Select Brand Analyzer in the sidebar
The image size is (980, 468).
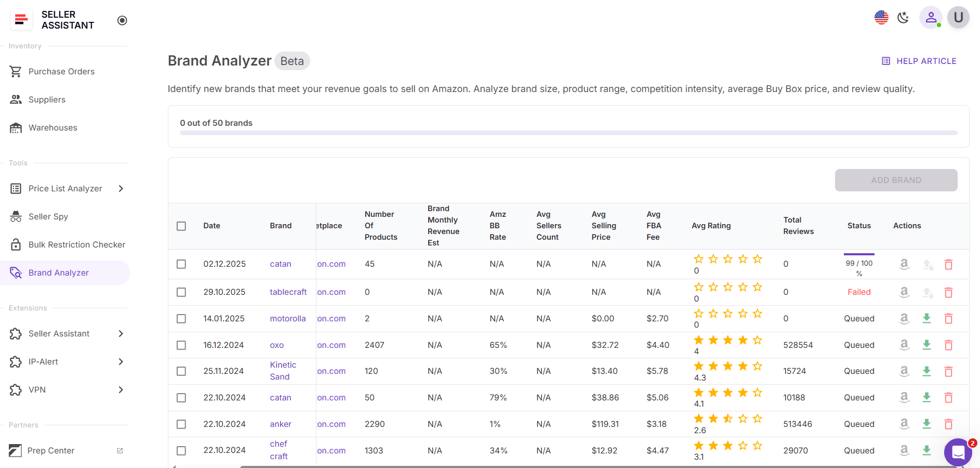pyautogui.click(x=65, y=272)
